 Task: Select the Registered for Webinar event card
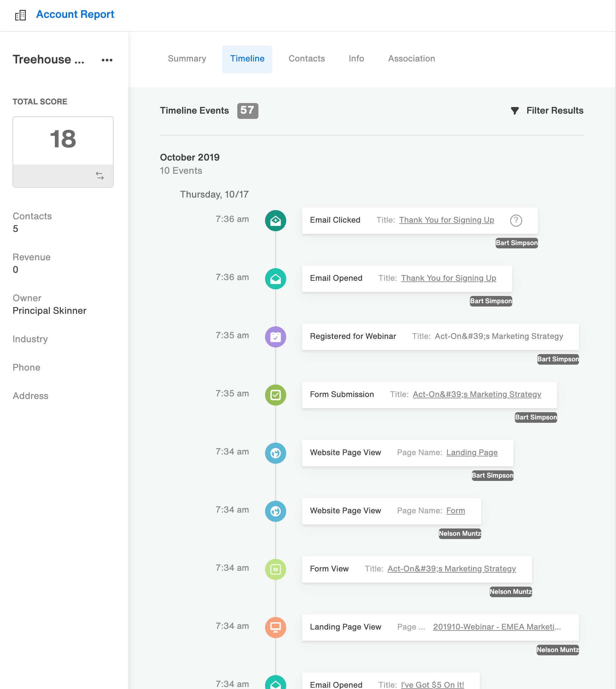pos(440,337)
